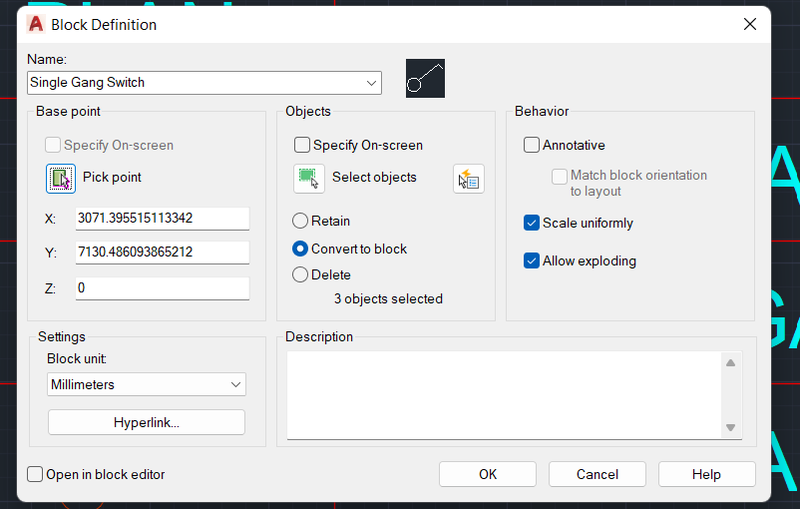
Task: Click the Select objects icon button
Action: (x=309, y=179)
